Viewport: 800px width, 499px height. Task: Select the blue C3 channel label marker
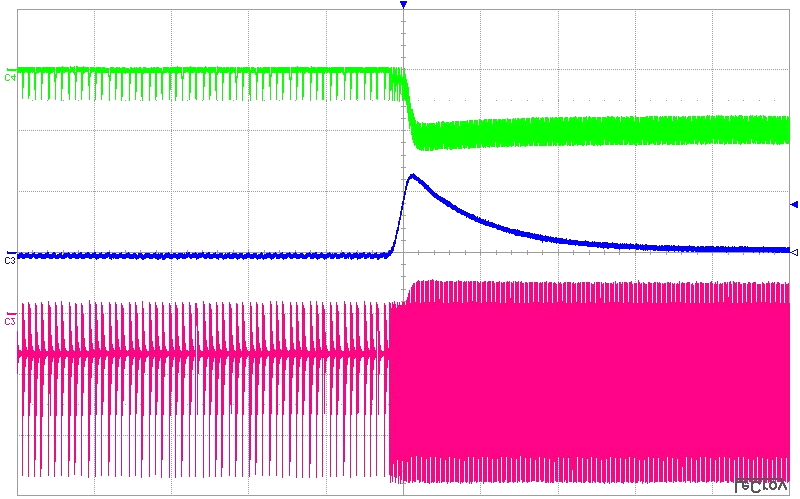(9, 259)
